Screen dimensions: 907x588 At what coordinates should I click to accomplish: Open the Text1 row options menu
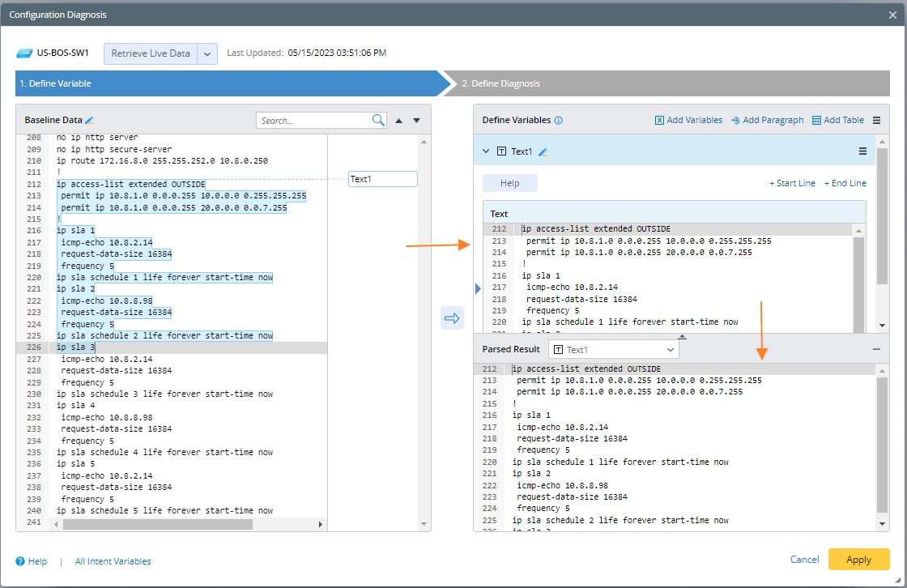tap(862, 151)
